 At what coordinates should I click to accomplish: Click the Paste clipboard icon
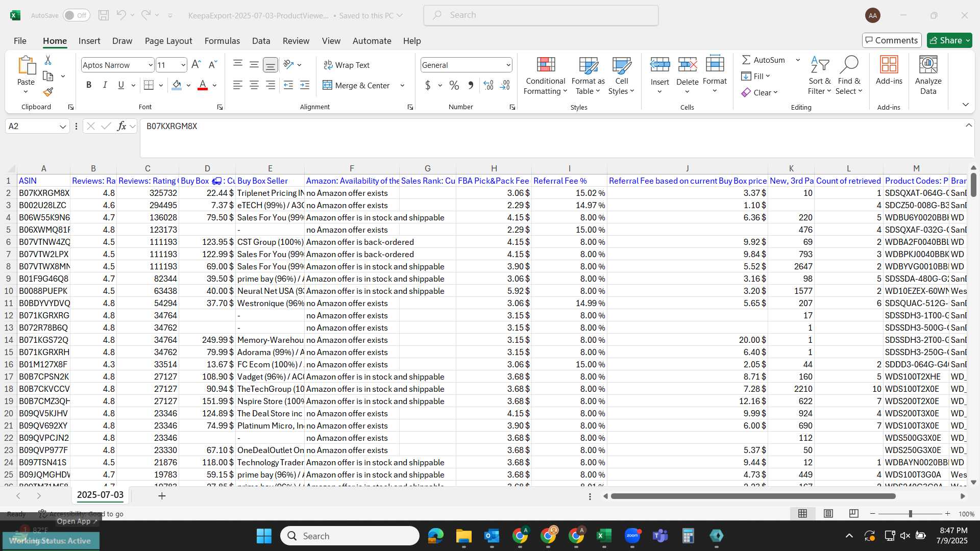click(x=26, y=66)
